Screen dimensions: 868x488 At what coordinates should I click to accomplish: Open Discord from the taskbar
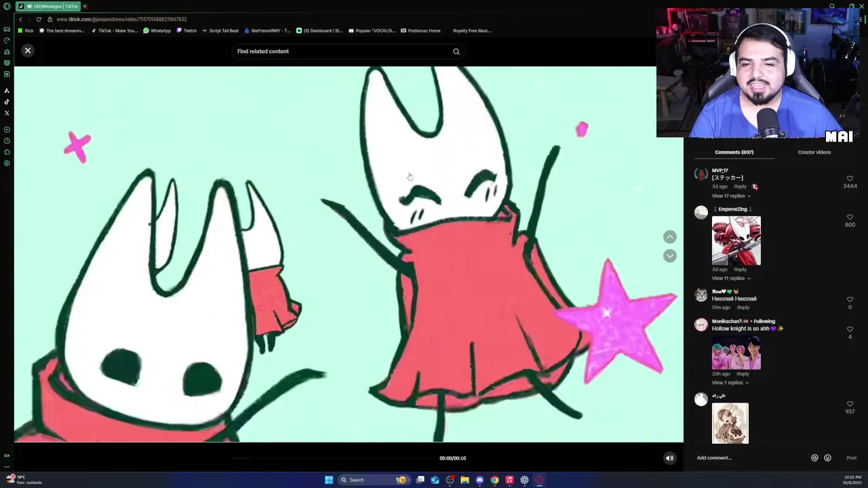pos(479,480)
